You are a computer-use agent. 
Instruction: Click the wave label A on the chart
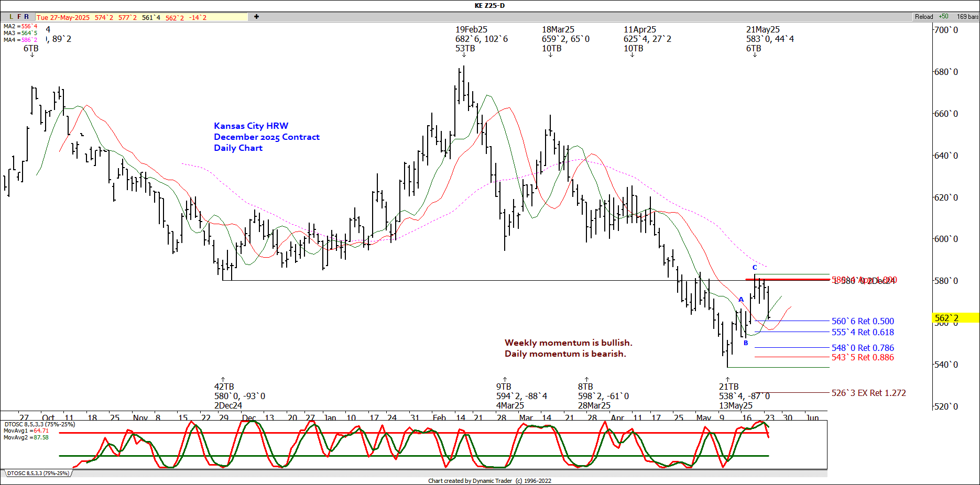pos(741,300)
